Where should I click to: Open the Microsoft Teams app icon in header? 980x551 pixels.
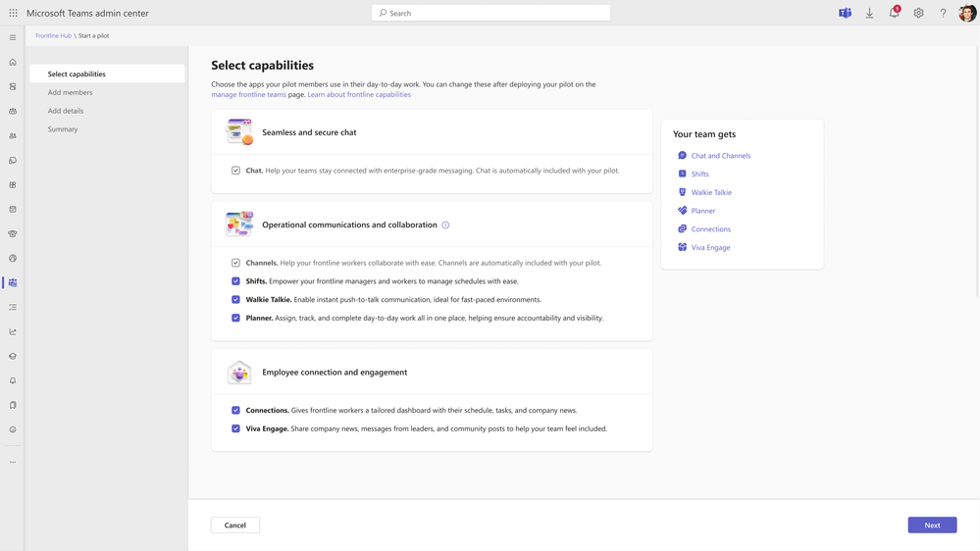point(845,13)
